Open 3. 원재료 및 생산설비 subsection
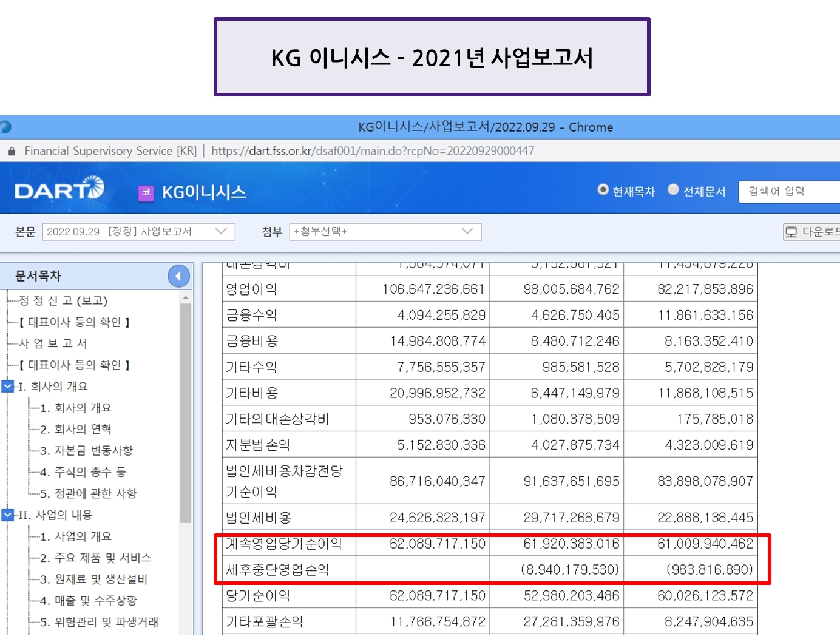 click(94, 579)
